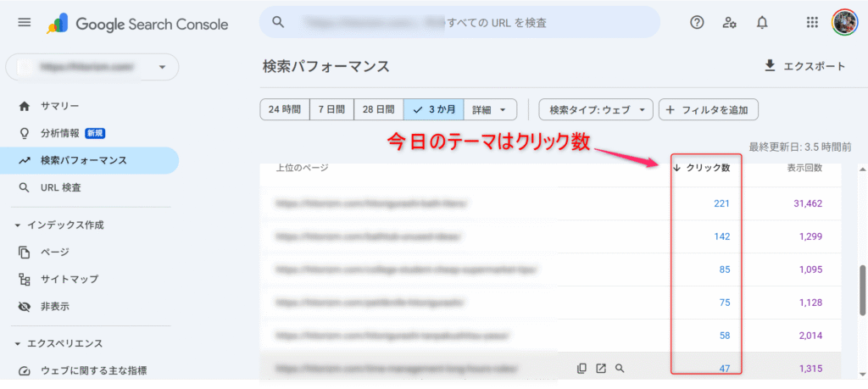Select the 7日間 date range
The width and height of the screenshot is (868, 389).
tap(331, 109)
